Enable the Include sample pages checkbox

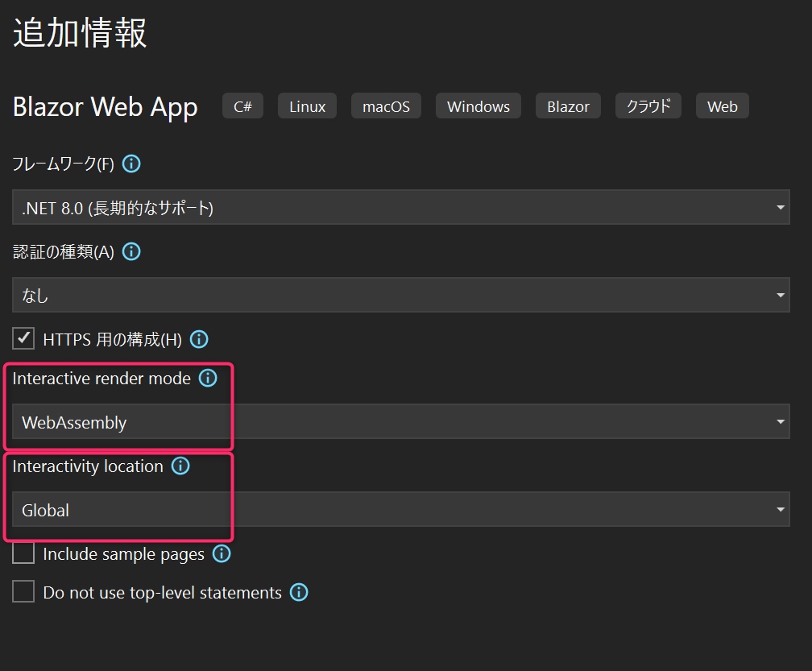point(23,553)
